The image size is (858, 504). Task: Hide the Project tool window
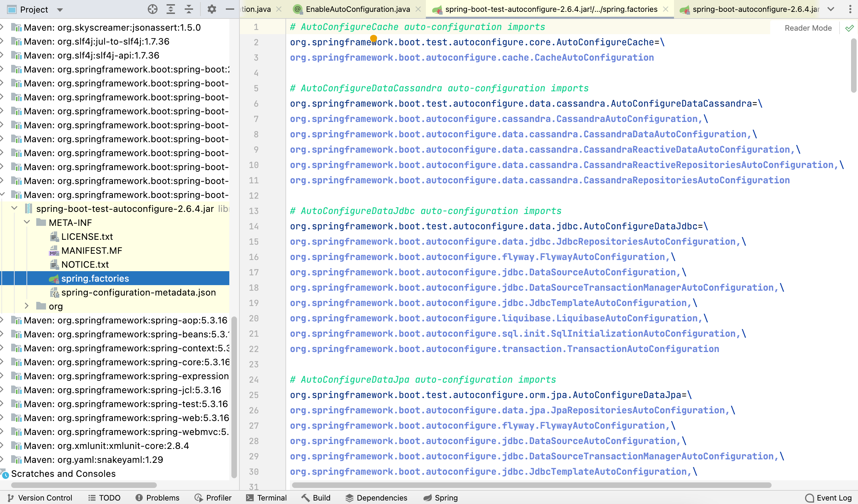coord(230,9)
